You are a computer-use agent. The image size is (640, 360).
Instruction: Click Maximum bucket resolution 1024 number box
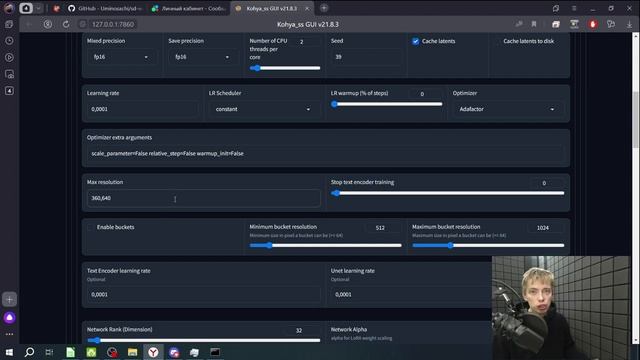tap(546, 228)
